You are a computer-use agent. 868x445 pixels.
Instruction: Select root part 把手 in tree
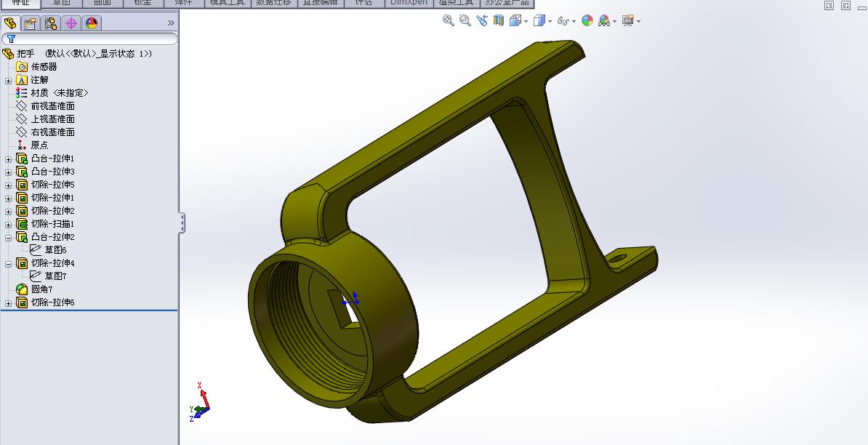coord(25,54)
